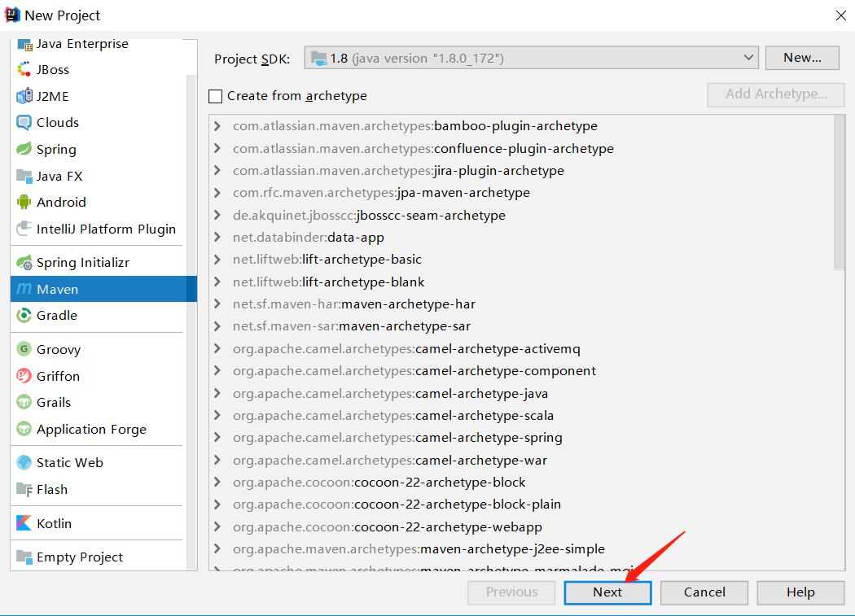Image resolution: width=855 pixels, height=616 pixels.
Task: Open the Project SDK dropdown arrow
Action: coord(748,57)
